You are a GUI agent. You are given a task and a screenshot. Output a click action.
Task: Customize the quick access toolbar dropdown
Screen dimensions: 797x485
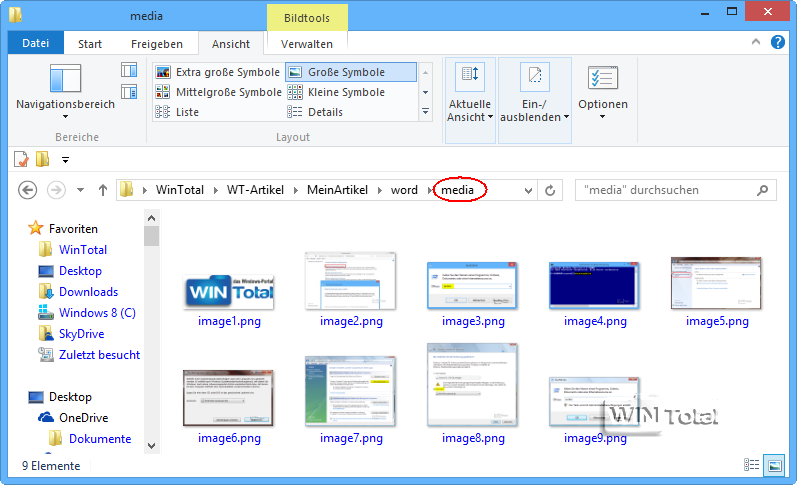coord(65,160)
